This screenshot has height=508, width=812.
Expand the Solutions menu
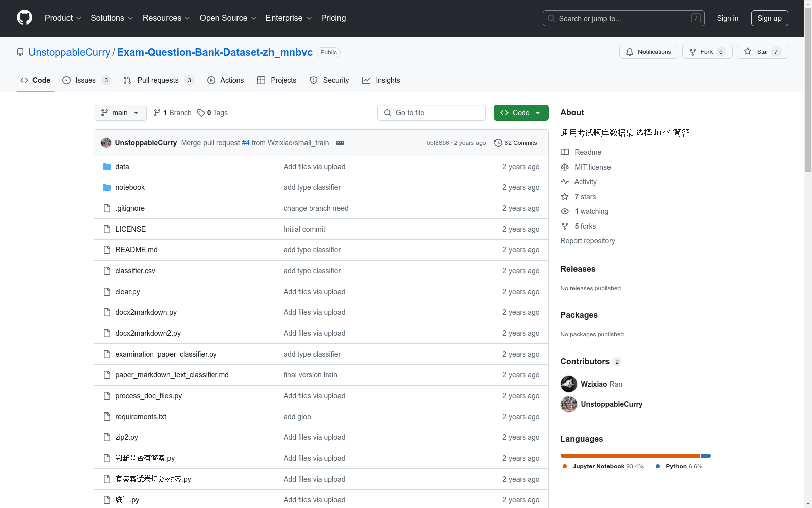(x=112, y=18)
